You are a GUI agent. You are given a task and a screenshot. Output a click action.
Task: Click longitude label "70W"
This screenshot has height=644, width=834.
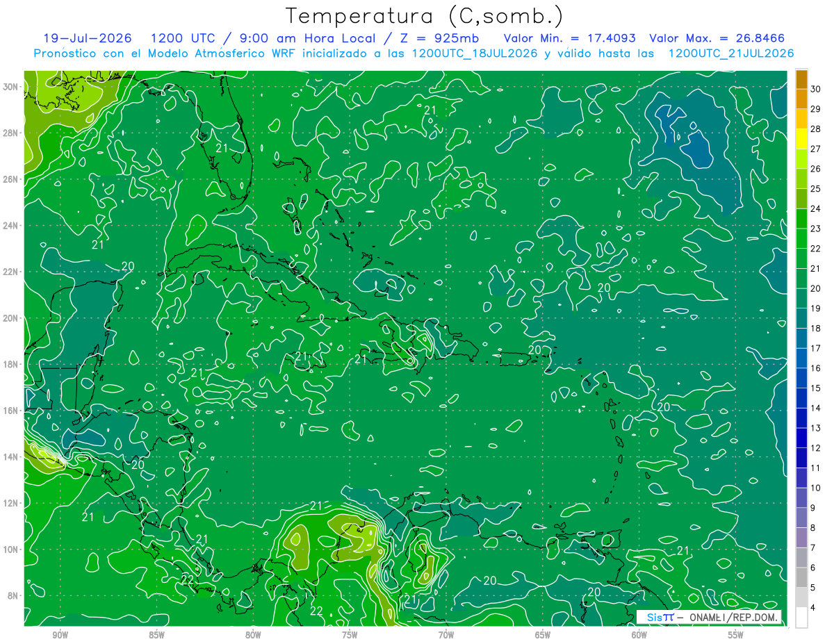click(446, 635)
